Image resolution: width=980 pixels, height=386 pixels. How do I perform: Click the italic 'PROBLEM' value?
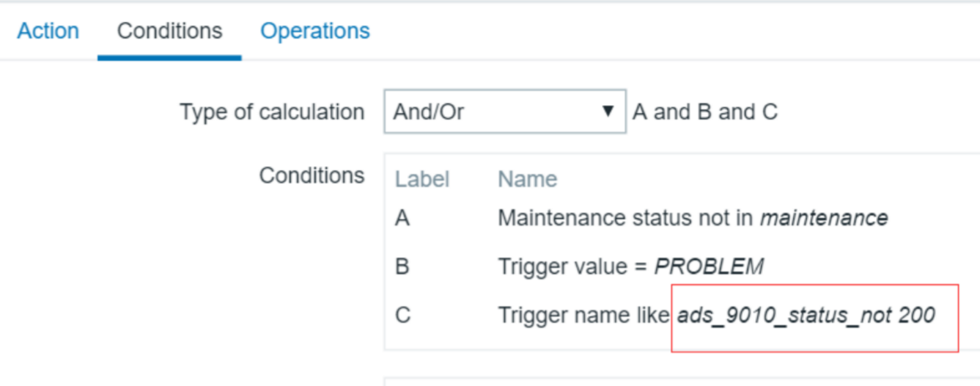click(x=708, y=266)
